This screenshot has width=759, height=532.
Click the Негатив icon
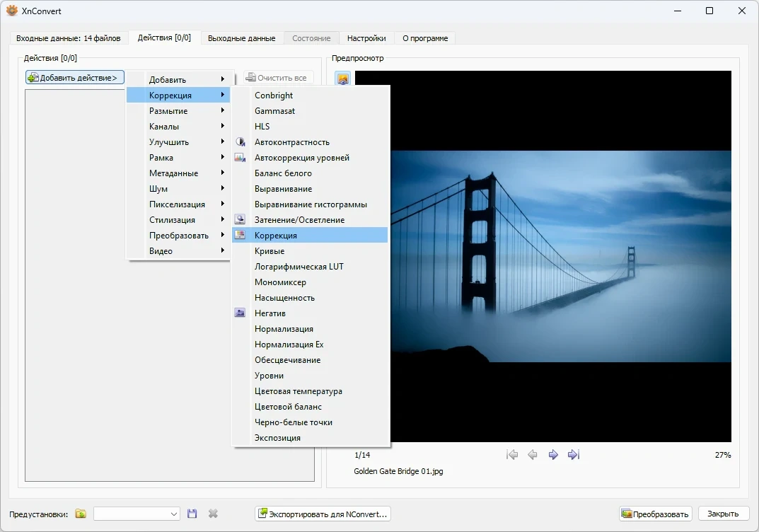point(240,313)
